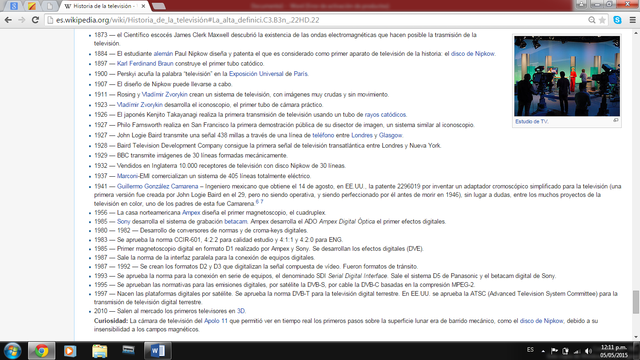Screen dimensions: 640x360
Task: Open the clock showing 12:11 p.m.
Action: click(613, 347)
